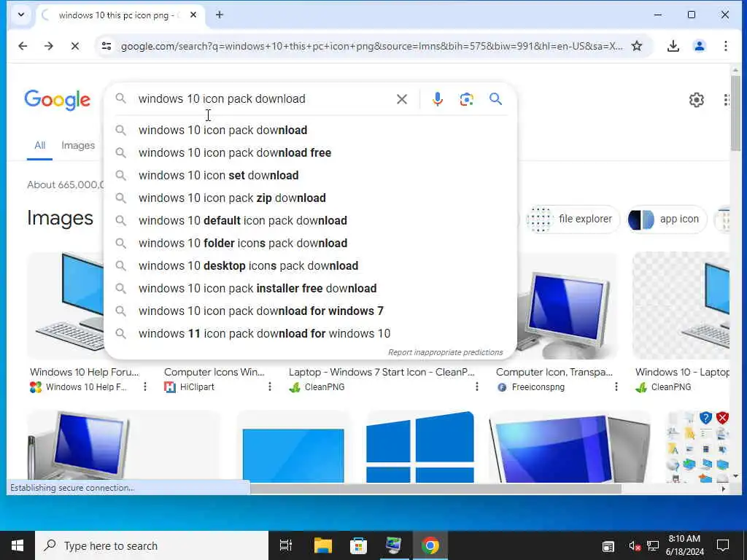The height and width of the screenshot is (560, 747).
Task: Clear the Google search box text
Action: coord(402,99)
